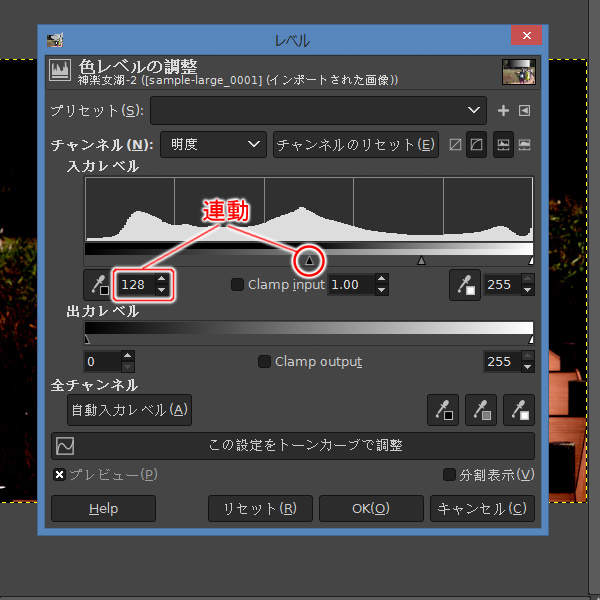Viewport: 600px width, 600px height.
Task: Click the high output value field 255
Action: 503,361
